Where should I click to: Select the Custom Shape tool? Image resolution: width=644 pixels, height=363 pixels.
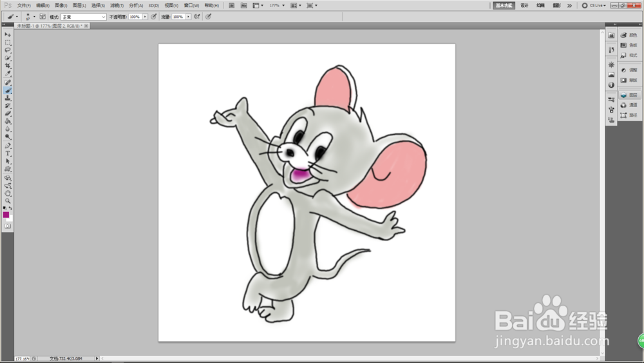coord(7,170)
